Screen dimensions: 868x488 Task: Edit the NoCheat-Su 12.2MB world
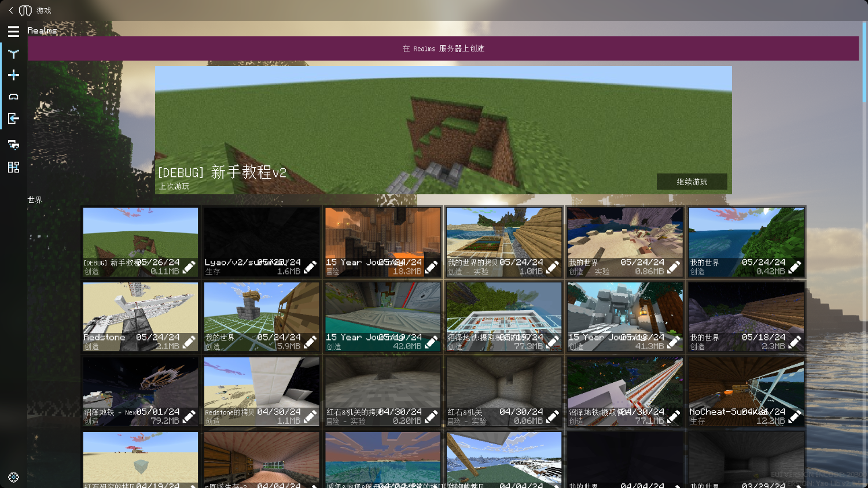coord(795,417)
